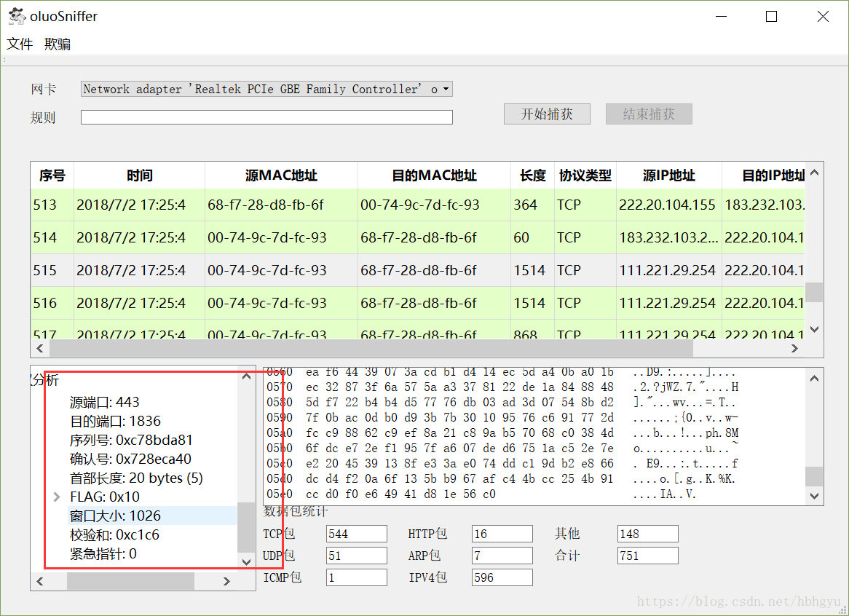Click length cell 364 in row 513
Screen dimensions: 849x616
532,205
